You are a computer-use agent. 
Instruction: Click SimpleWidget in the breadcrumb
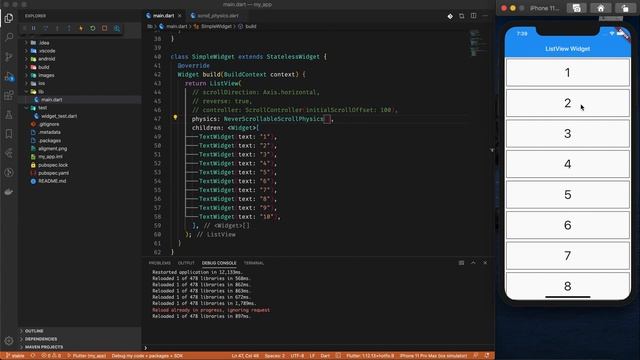click(216, 27)
